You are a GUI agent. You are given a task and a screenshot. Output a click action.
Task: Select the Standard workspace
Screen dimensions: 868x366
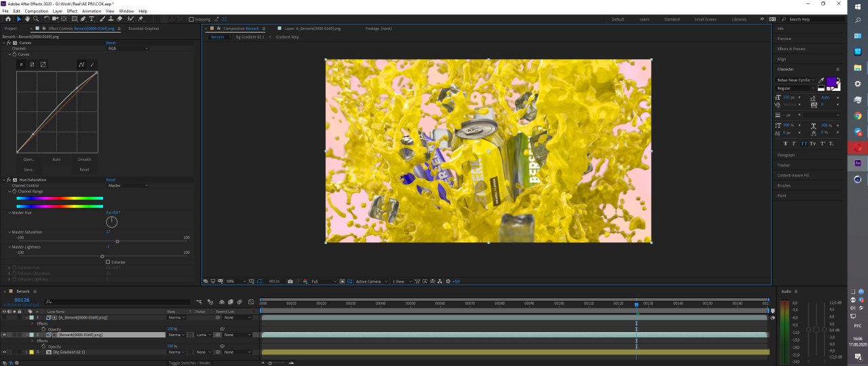[671, 19]
